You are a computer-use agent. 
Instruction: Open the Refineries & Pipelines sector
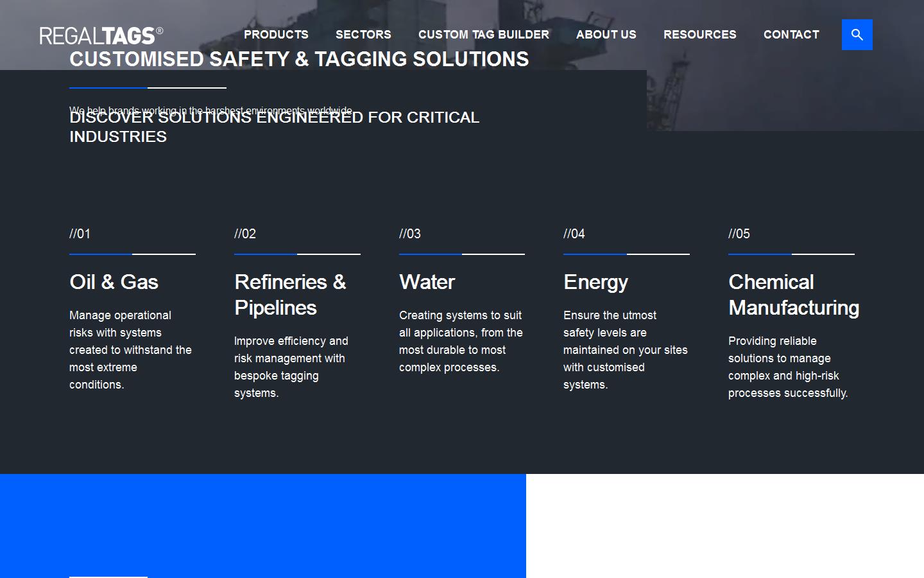[x=290, y=295]
